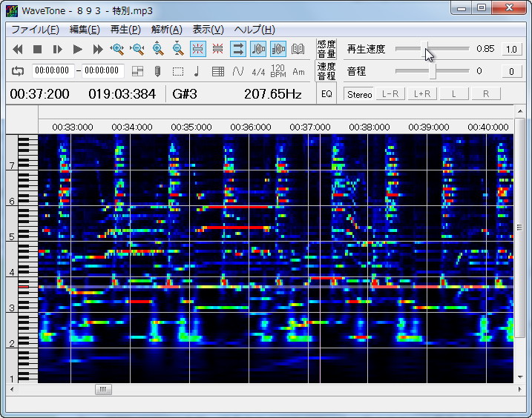Viewport: 532px width, 418px height.
Task: Click the 00:37:200 position readout
Action: pos(39,94)
